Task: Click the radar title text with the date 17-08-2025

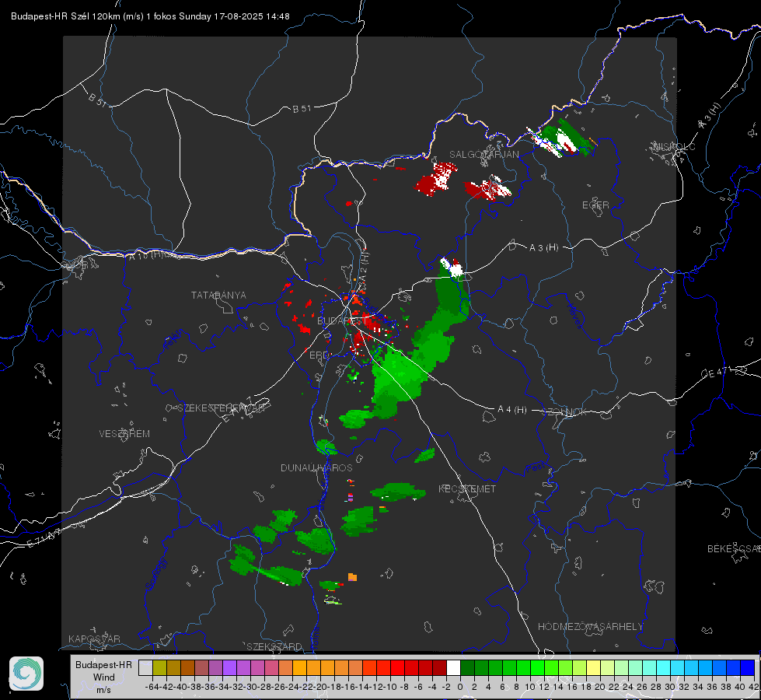Action: click(x=151, y=16)
